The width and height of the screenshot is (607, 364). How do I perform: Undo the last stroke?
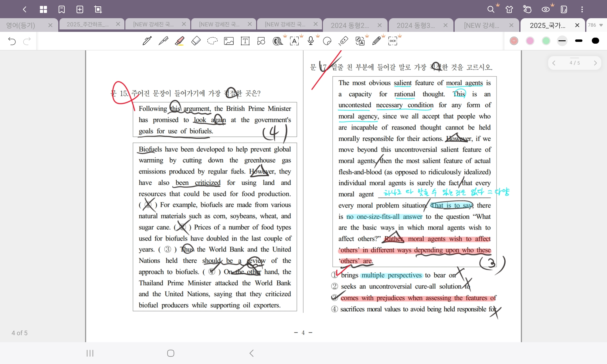coord(12,41)
